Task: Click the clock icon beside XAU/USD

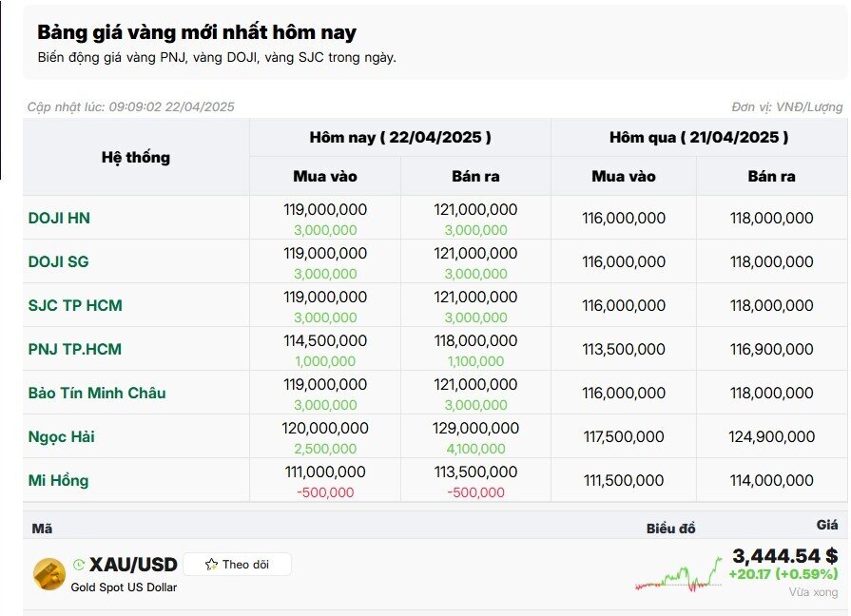Action: [x=79, y=565]
